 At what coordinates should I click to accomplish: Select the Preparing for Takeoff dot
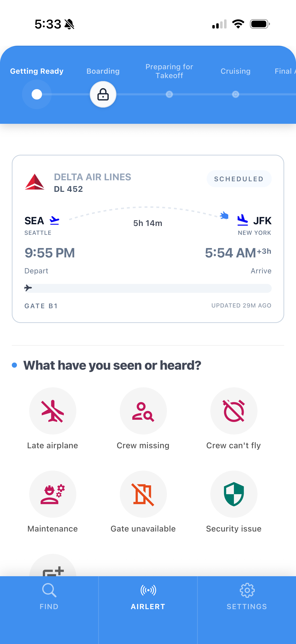169,94
